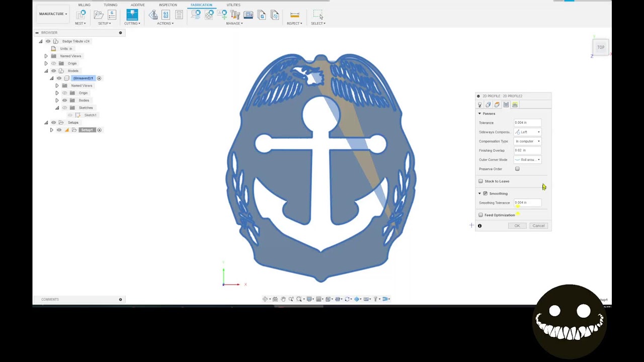Click the info icon in 2D Profile dialog
The image size is (644, 362).
(x=479, y=226)
